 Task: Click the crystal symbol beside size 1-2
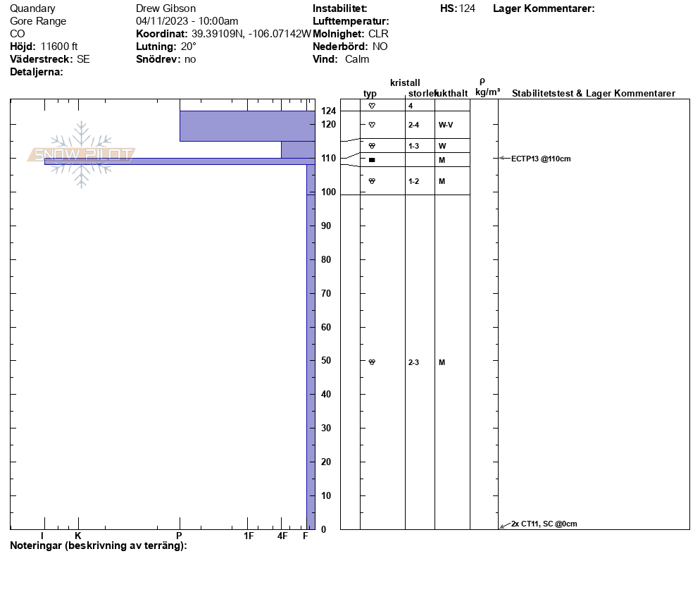point(372,181)
